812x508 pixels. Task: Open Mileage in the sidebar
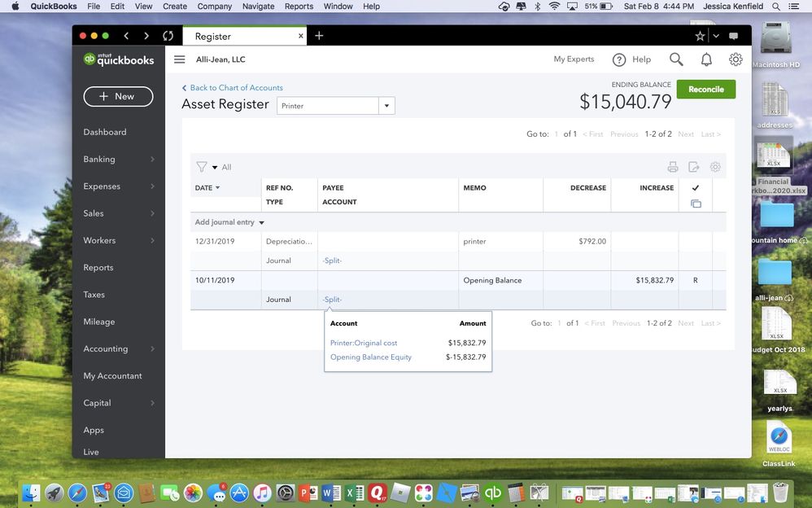pyautogui.click(x=99, y=322)
